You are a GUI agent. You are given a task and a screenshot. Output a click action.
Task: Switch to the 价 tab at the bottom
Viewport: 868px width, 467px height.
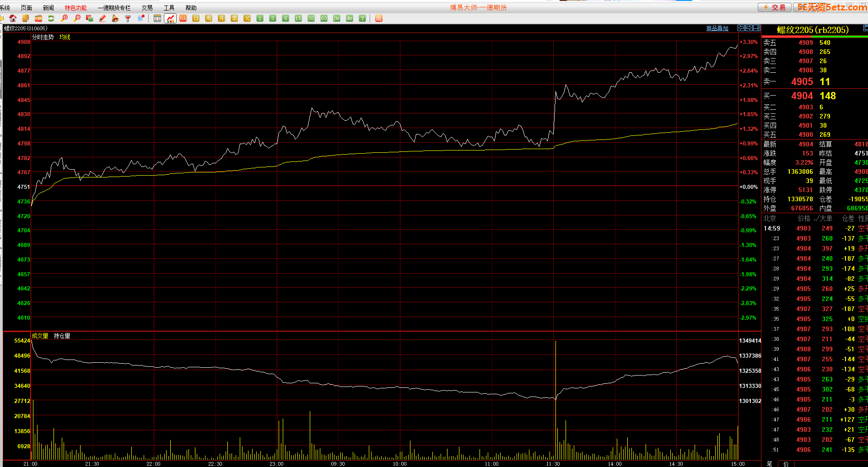point(786,464)
